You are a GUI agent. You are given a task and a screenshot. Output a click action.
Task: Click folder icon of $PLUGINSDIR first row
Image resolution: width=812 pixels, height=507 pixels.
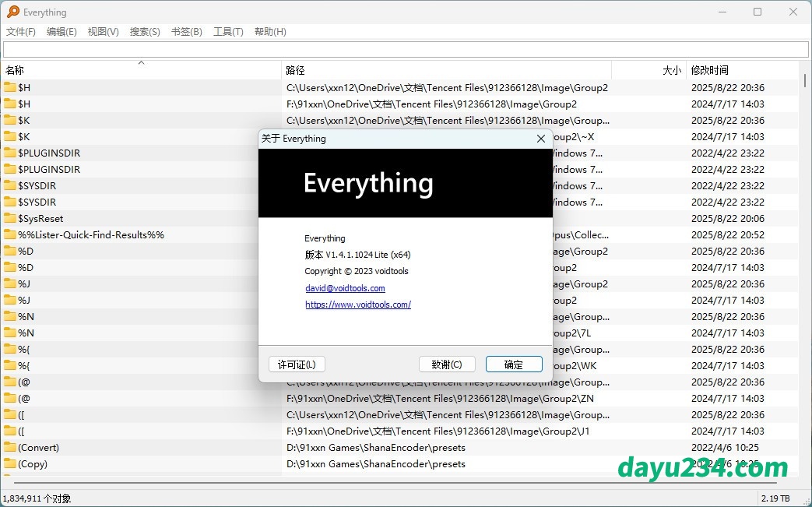point(10,153)
